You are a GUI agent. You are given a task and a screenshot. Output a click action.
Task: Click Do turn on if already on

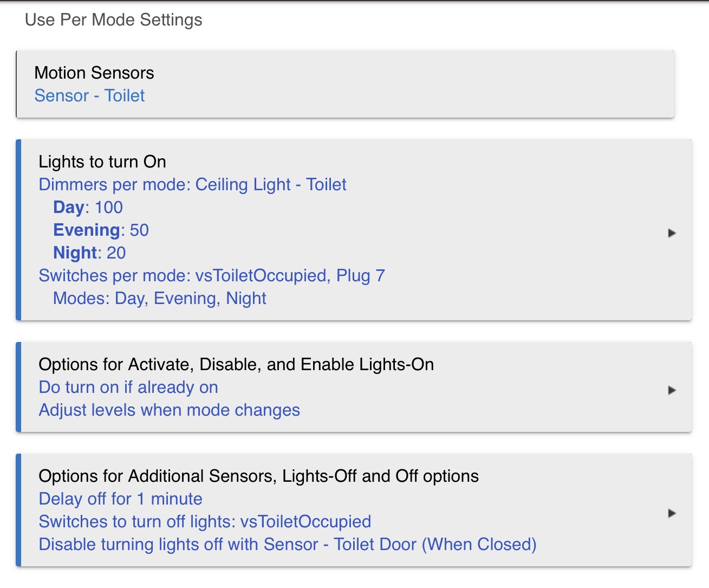128,387
